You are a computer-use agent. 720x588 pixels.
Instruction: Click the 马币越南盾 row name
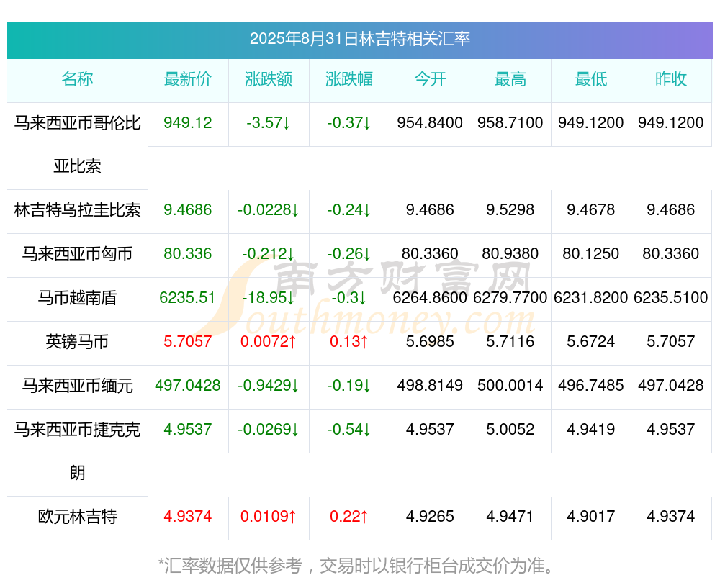(x=77, y=298)
